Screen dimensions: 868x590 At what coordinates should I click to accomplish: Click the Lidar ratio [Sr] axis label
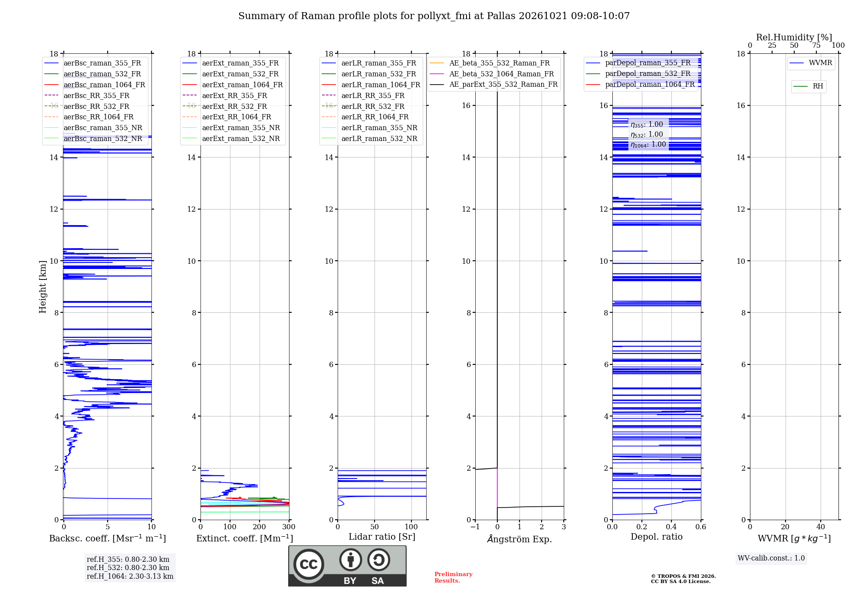coord(382,537)
